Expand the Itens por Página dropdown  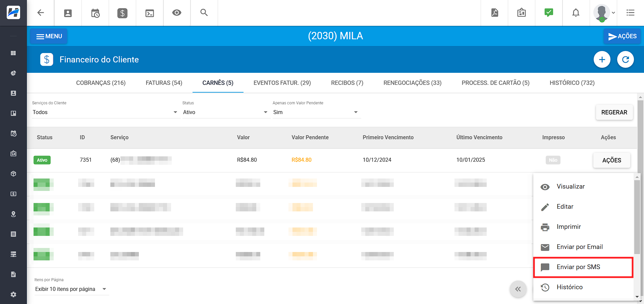[x=71, y=289]
